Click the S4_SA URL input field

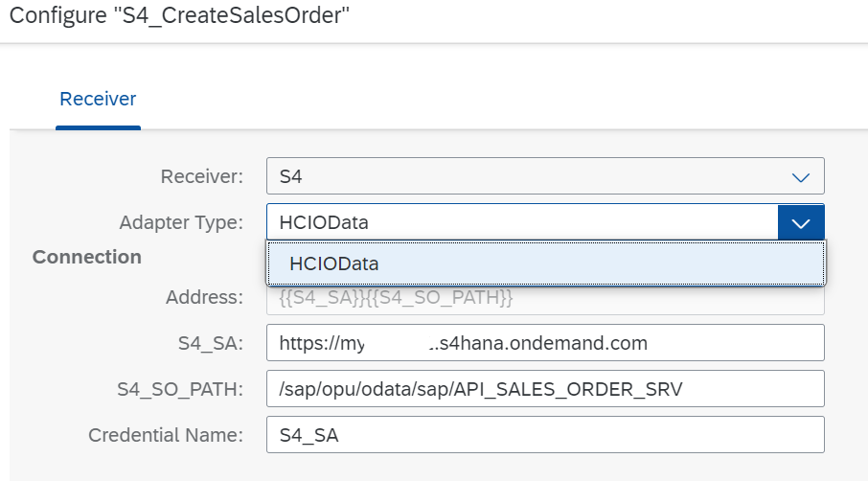point(545,342)
